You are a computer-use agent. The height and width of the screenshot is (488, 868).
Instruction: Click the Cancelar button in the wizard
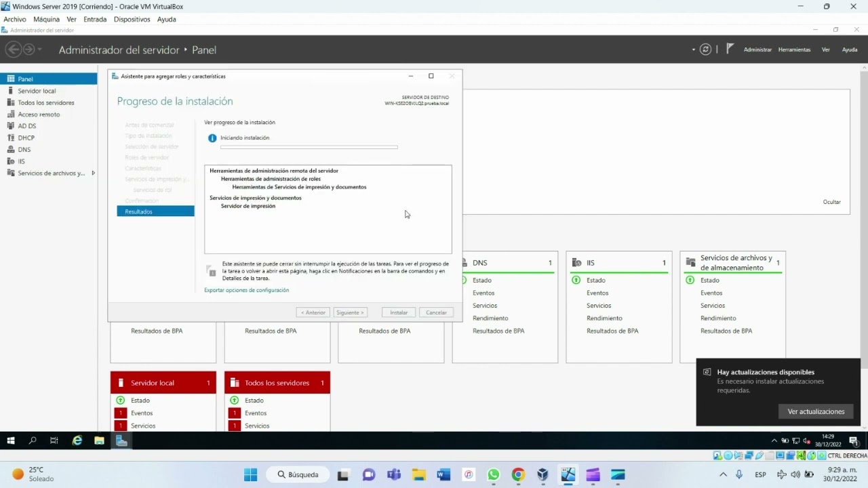(x=436, y=312)
